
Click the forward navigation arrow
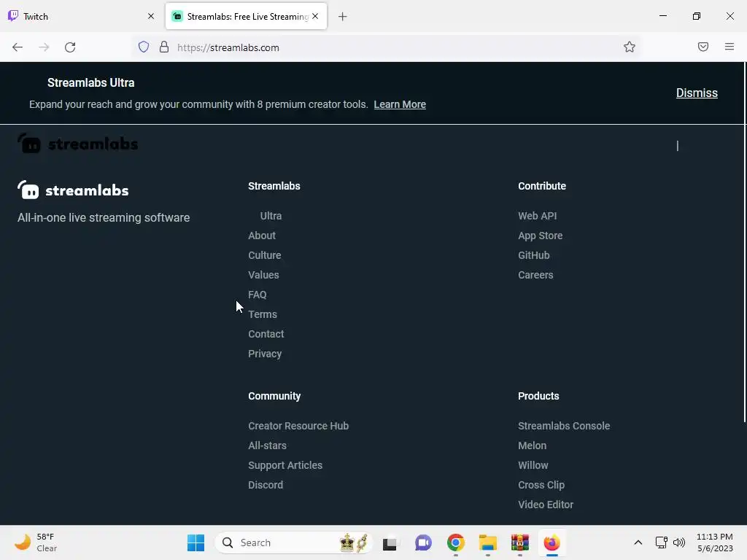[x=44, y=47]
